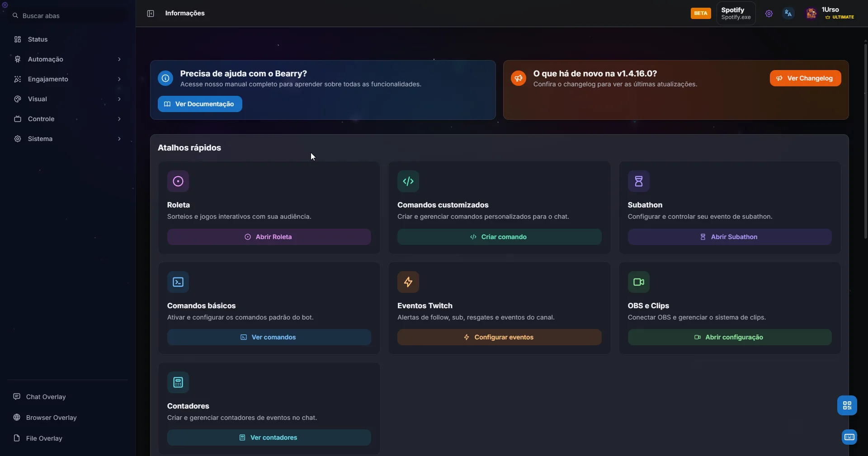Click the Buscar abas search field
Viewport: 868px width, 456px height.
click(68, 16)
